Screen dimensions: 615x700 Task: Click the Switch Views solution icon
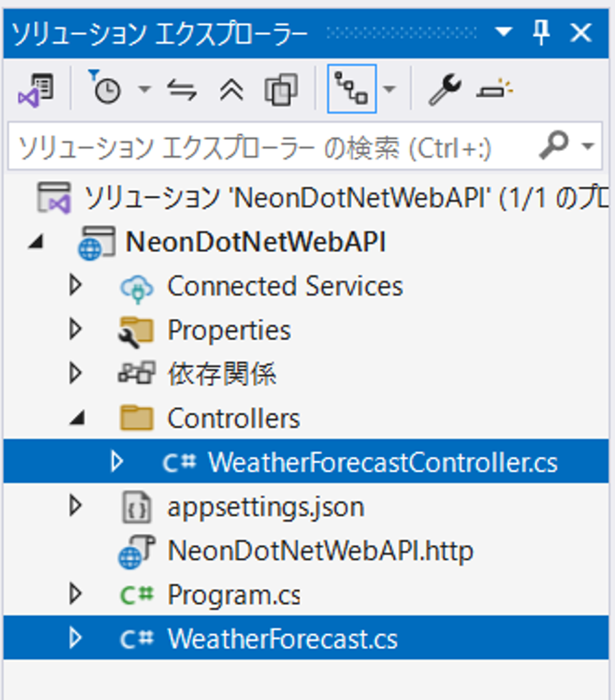click(36, 89)
